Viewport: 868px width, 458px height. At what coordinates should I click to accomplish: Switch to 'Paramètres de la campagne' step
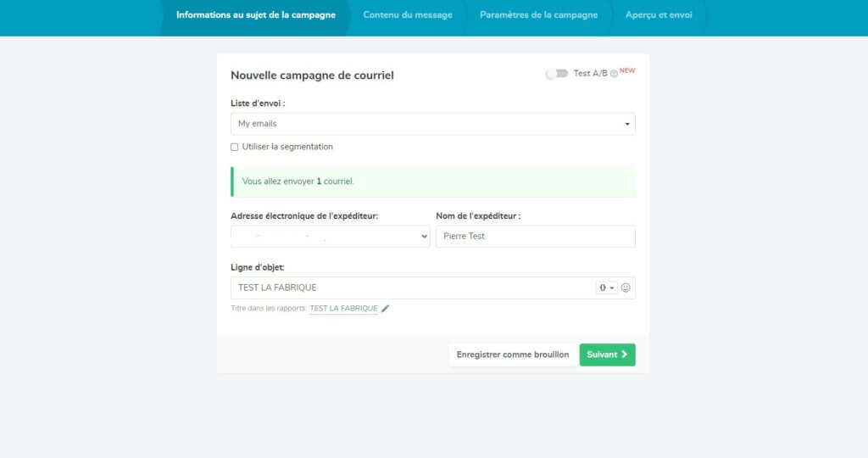[x=538, y=14]
